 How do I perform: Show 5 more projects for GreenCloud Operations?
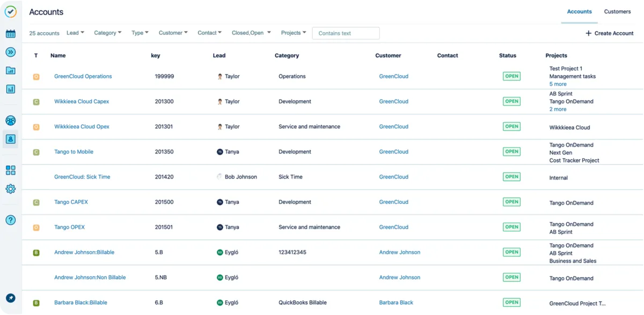(558, 84)
